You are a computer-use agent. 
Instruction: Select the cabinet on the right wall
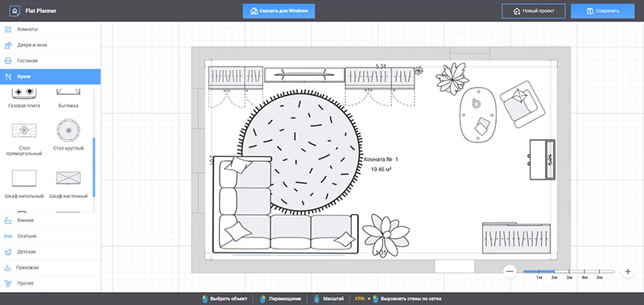(x=542, y=159)
